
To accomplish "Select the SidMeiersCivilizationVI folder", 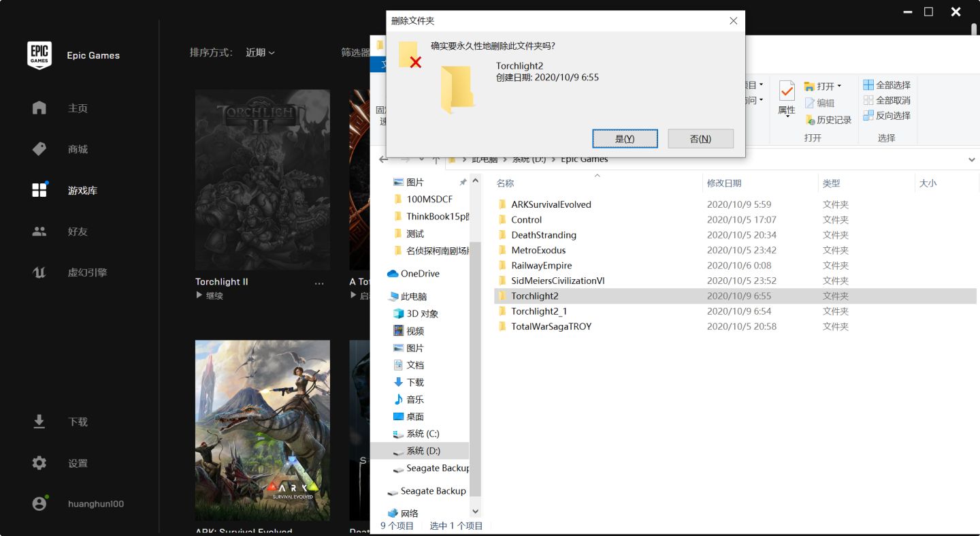I will tap(551, 281).
